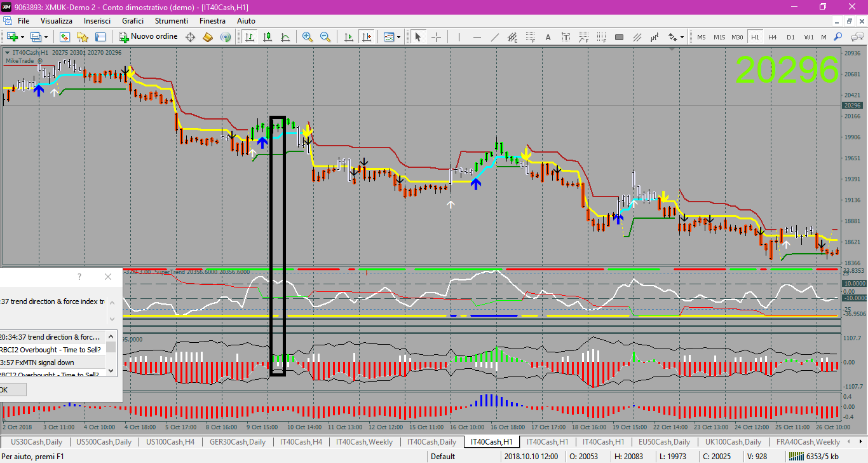Open the MetaEditor book icon
868x463 pixels.
(208, 37)
